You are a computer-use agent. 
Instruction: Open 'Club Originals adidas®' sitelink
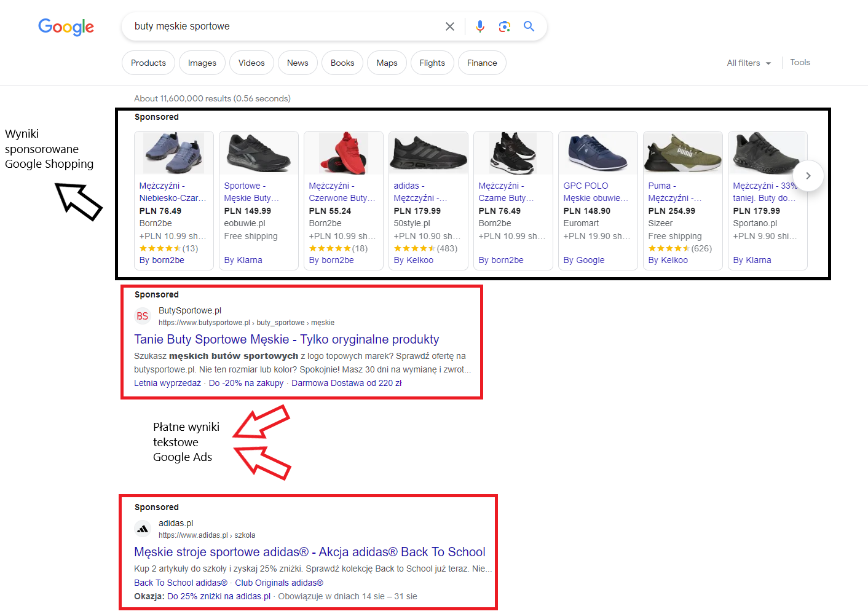click(279, 583)
